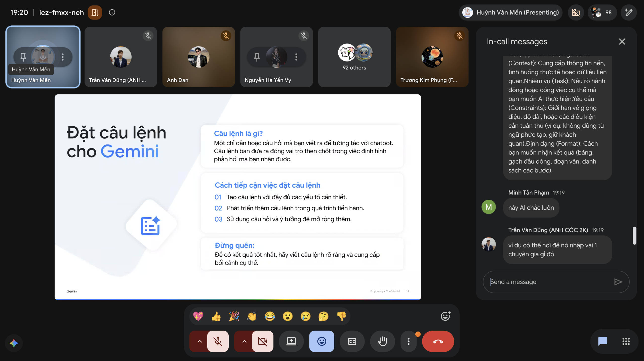This screenshot has height=361, width=644.
Task: Click the chat panel scrollbar
Action: point(634,235)
